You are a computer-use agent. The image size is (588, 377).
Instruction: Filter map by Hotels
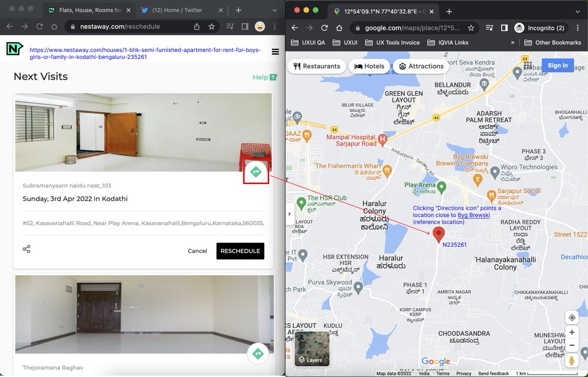[369, 66]
